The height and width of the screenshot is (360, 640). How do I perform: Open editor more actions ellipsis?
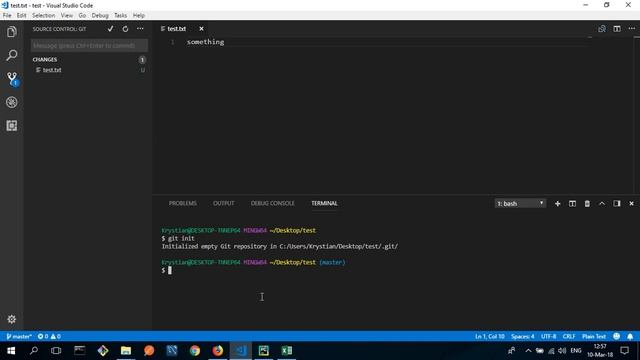click(631, 29)
